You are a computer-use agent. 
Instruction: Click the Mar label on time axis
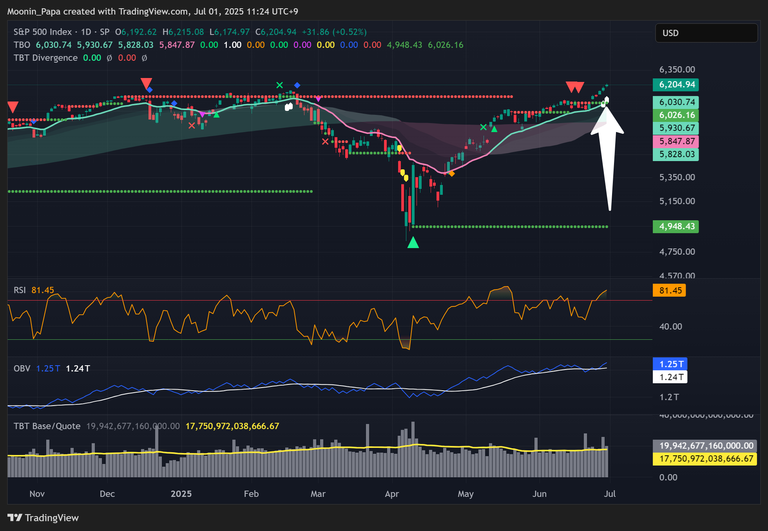317,494
